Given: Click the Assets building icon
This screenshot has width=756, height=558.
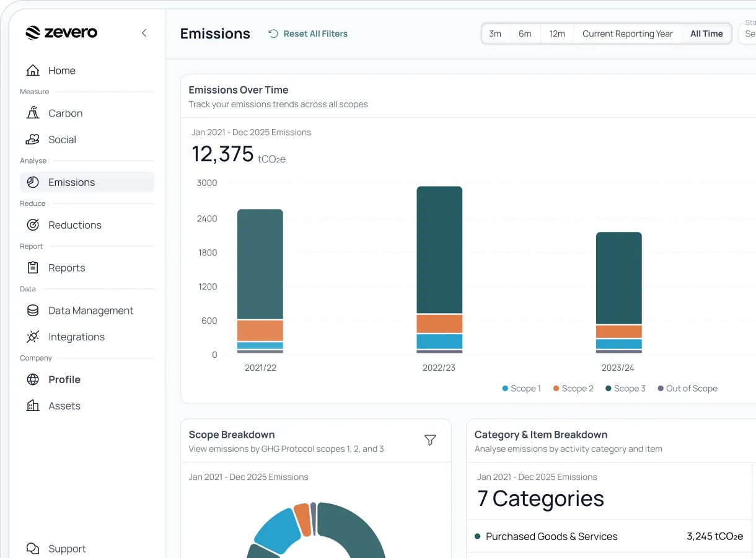Looking at the screenshot, I should click(x=33, y=406).
